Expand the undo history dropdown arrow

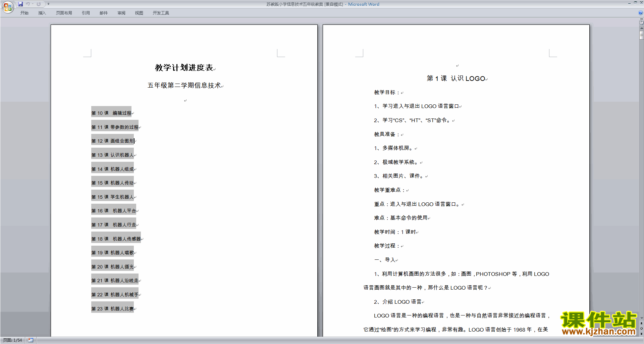[33, 4]
